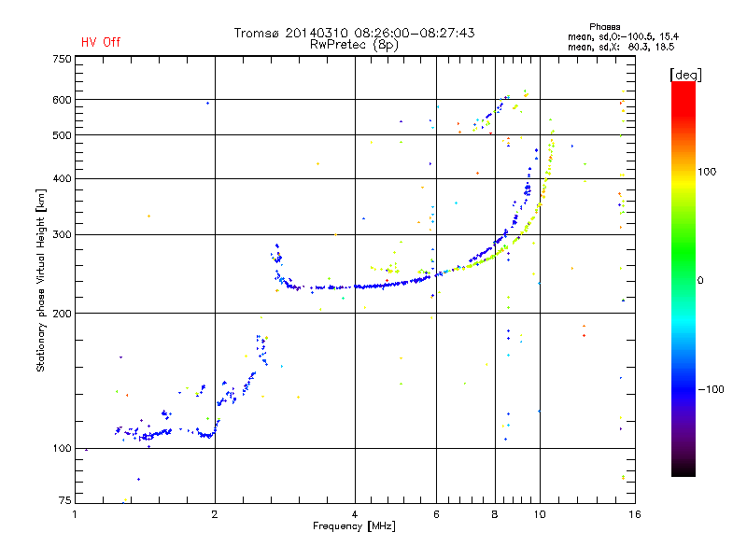Click the '8' frequency axis tick label
The image size is (747, 560).
[x=495, y=514]
